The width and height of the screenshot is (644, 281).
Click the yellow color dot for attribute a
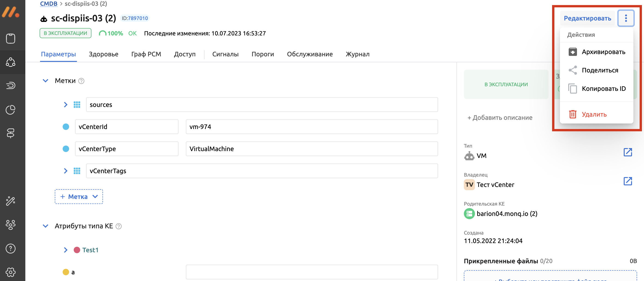pyautogui.click(x=66, y=272)
